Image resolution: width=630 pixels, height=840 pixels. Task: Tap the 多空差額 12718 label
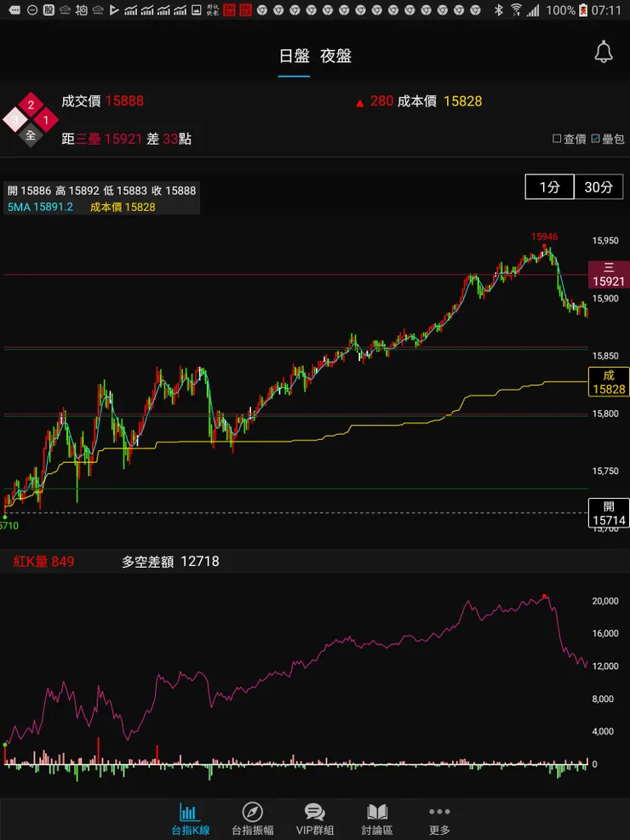170,562
